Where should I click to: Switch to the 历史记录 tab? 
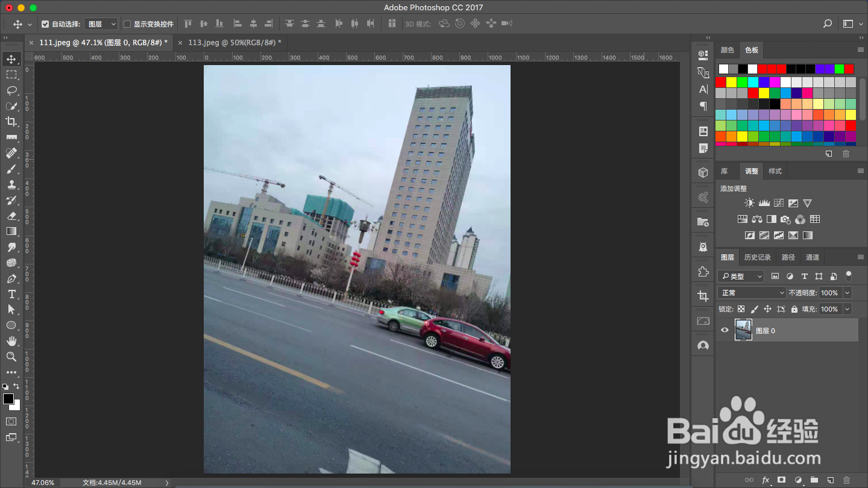pos(757,257)
